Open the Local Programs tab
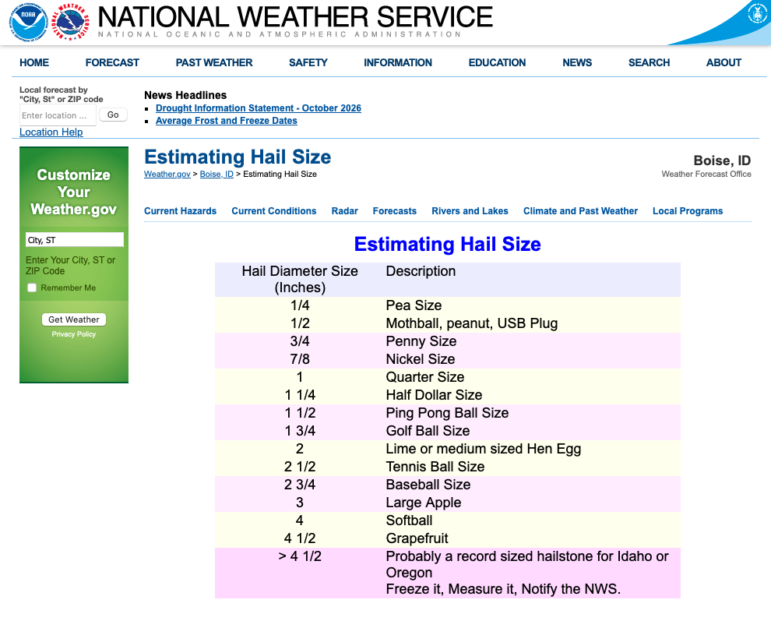771x621 pixels. coord(687,211)
